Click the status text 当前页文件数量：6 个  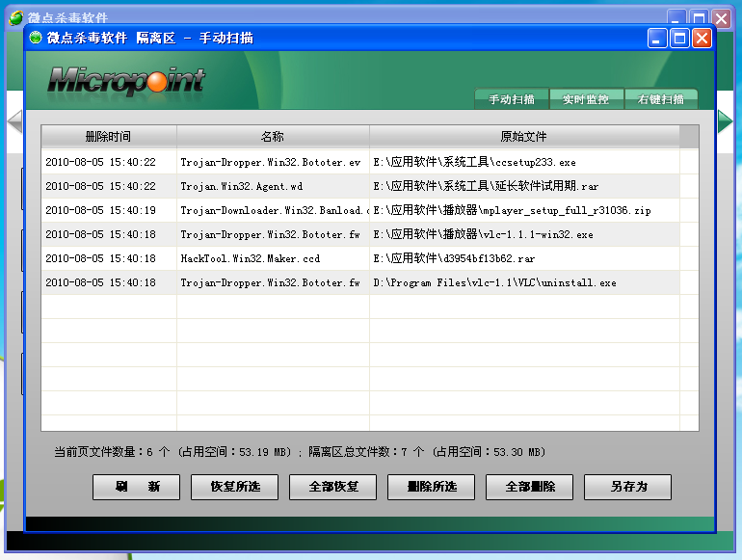[x=112, y=452]
